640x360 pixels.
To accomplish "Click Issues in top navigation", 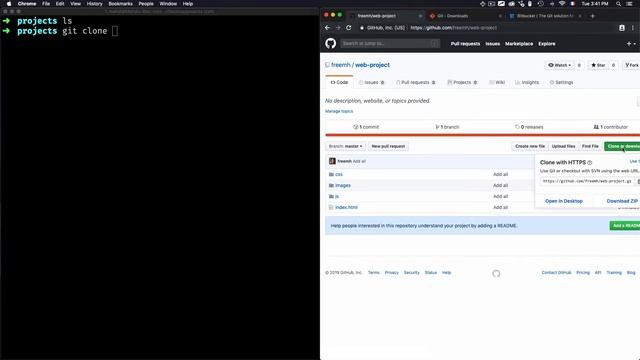I will point(492,44).
